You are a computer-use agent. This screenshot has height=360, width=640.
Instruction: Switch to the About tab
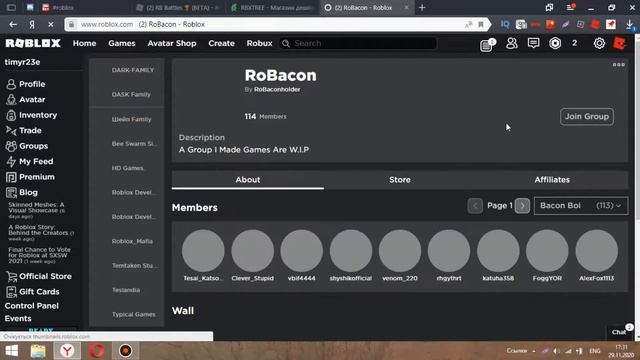(x=248, y=180)
